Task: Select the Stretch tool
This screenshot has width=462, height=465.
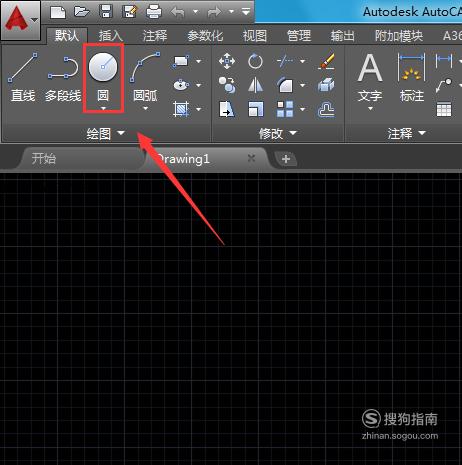Action: click(227, 109)
